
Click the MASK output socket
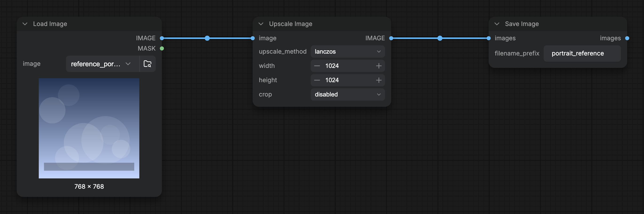[x=162, y=48]
